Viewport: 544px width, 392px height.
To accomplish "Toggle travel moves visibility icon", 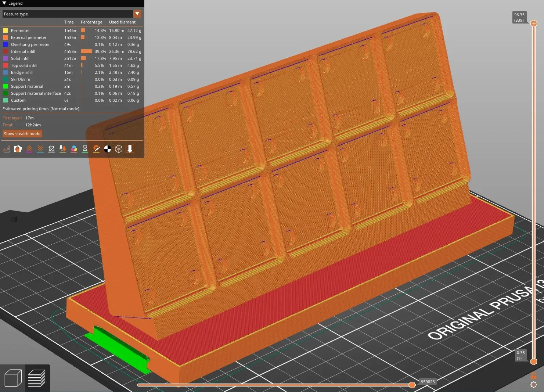I will click(x=7, y=149).
